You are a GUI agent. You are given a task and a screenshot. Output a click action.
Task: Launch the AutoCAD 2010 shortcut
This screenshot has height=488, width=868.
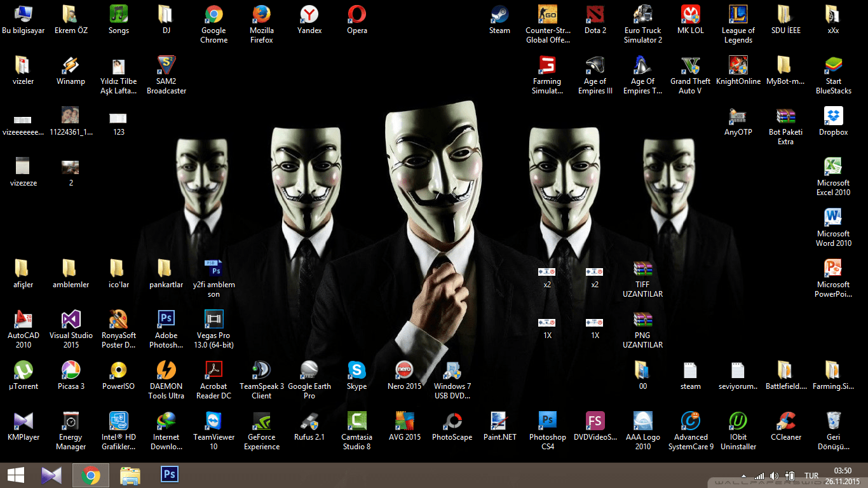(24, 329)
